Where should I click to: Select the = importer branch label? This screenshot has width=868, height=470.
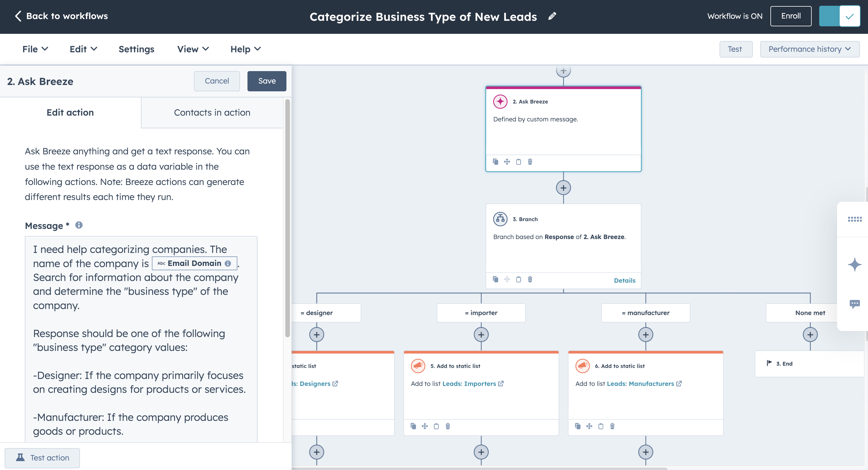pos(481,313)
